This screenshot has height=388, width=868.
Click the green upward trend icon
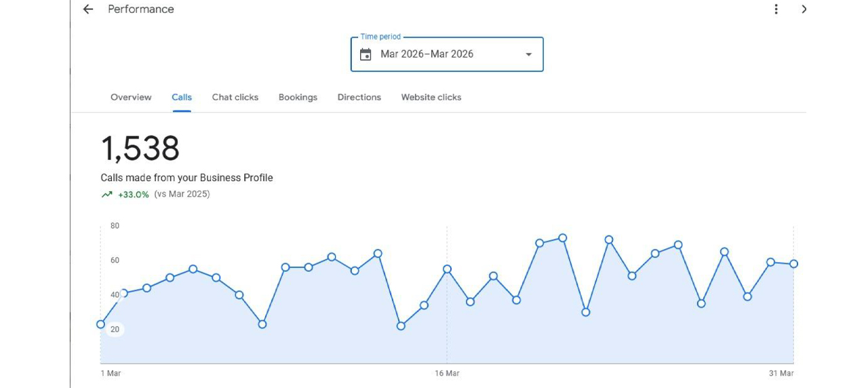(107, 195)
